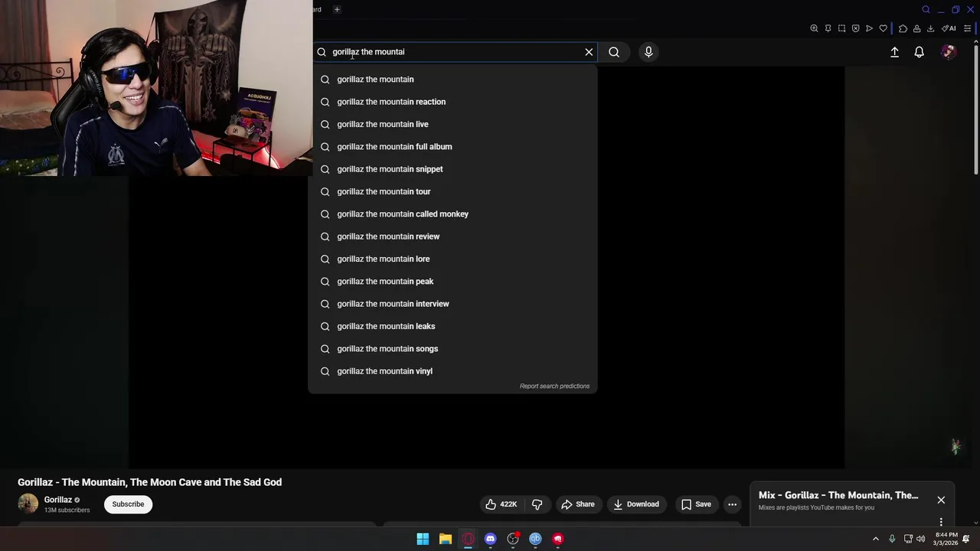980x551 pixels.
Task: Select suggestion 'gorillaz the mountain snippet'
Action: pos(452,169)
